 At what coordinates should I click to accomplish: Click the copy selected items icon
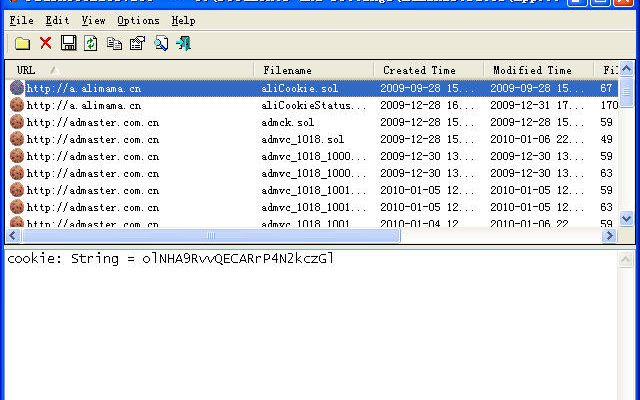click(x=114, y=43)
